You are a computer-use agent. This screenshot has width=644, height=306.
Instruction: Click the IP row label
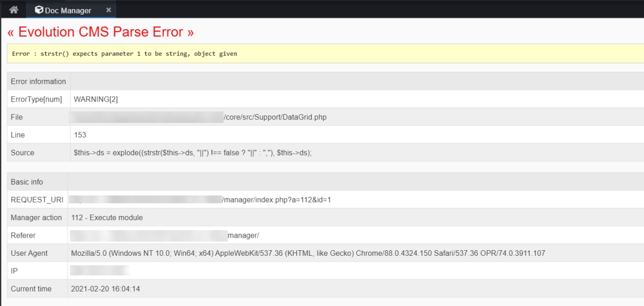coord(14,271)
